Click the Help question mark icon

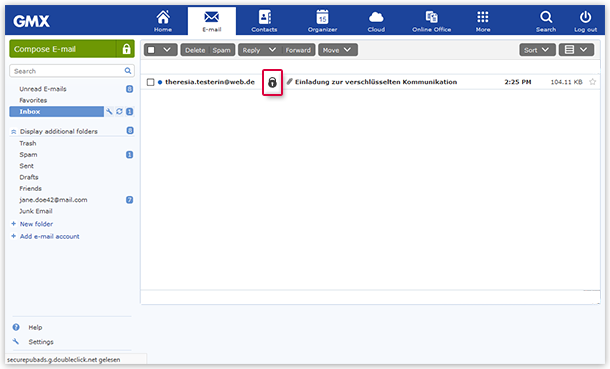tap(16, 327)
